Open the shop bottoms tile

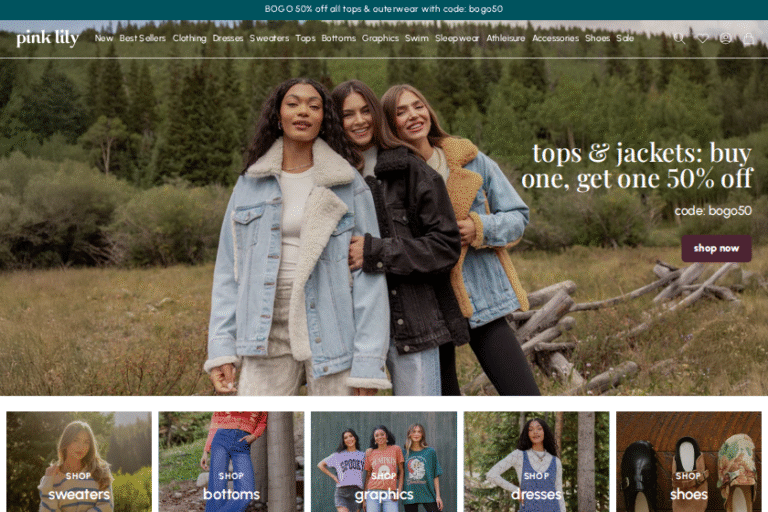tap(231, 462)
